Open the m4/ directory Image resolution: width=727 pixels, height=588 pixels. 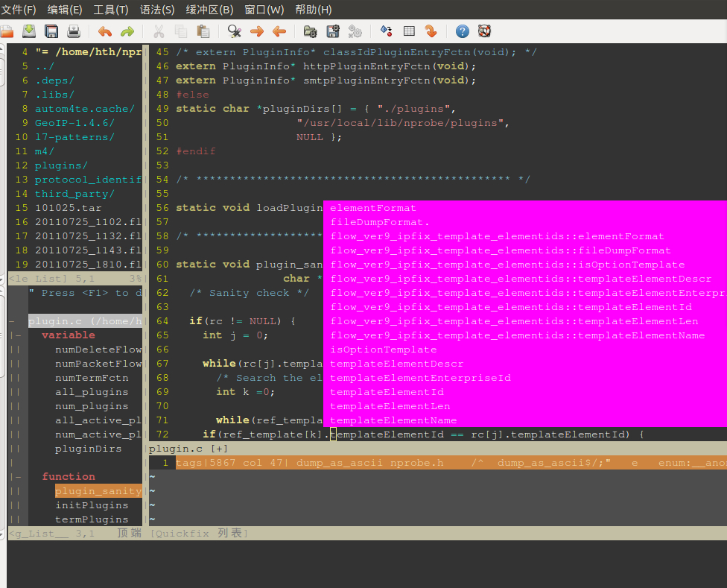click(45, 151)
